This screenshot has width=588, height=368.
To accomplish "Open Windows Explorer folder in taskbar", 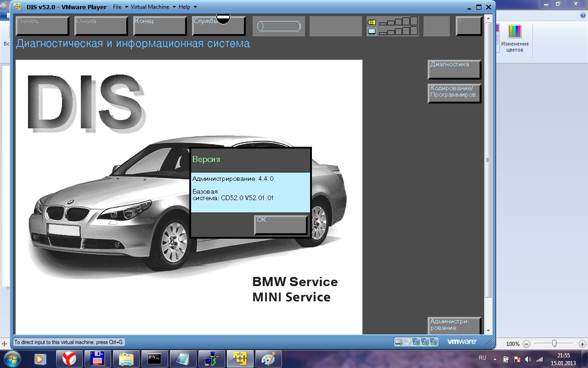I will pyautogui.click(x=126, y=359).
